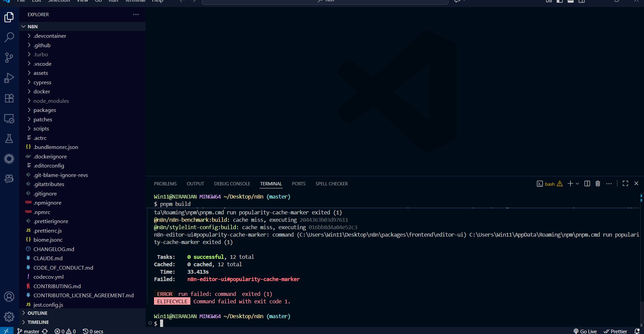Open the CHANGELOG.md file
This screenshot has width=644, height=334.
(54, 249)
